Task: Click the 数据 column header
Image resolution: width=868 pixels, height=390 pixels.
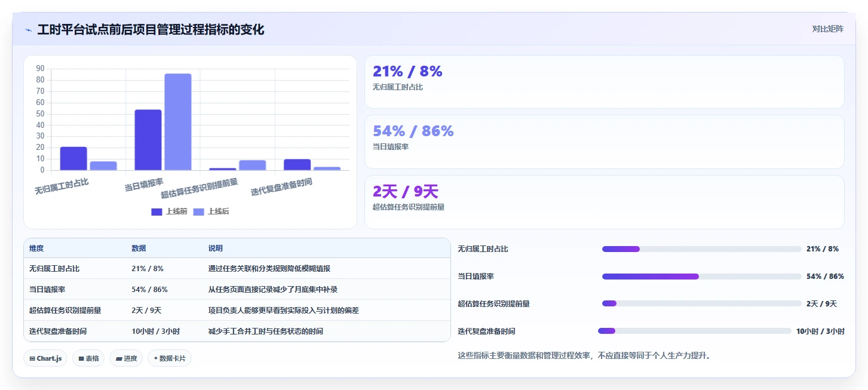Action: 139,248
